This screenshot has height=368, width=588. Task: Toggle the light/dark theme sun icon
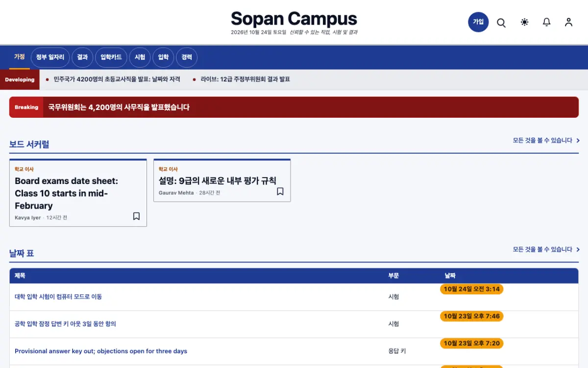tap(525, 22)
